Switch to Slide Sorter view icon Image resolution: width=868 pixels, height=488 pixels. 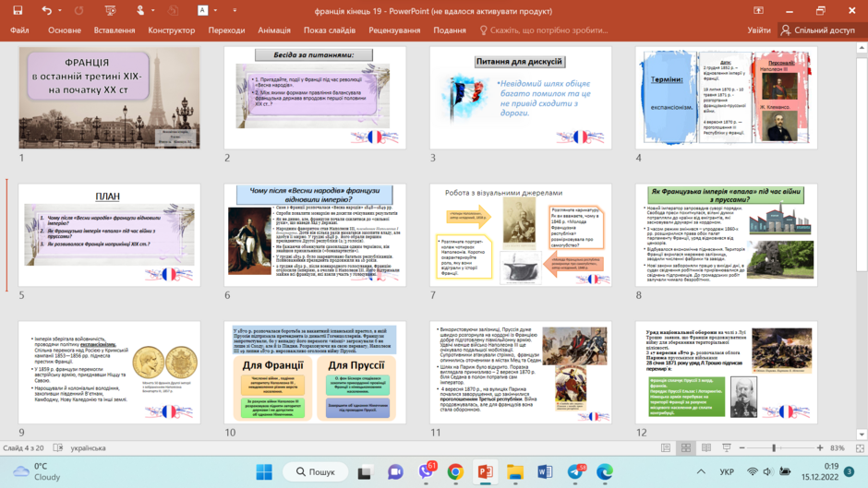pyautogui.click(x=686, y=447)
